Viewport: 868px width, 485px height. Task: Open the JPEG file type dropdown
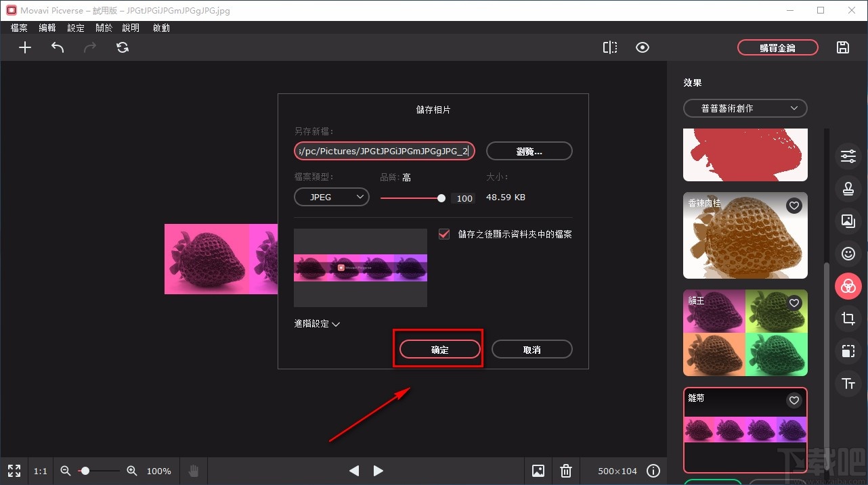(331, 196)
